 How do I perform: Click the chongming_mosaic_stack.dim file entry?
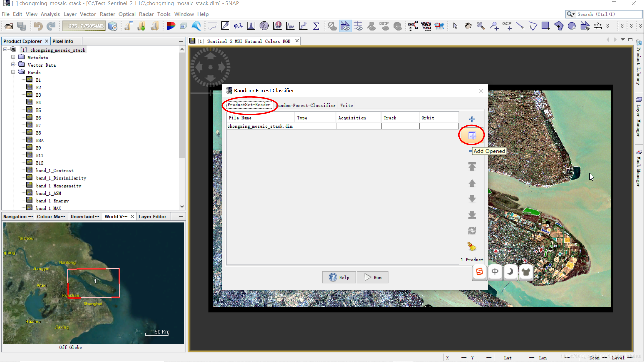[x=259, y=126]
